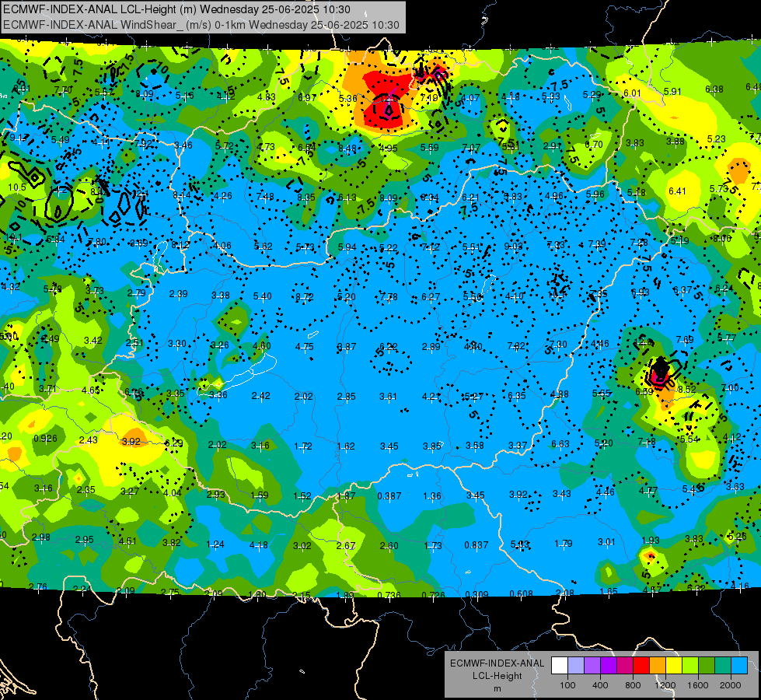Viewport: 761px width, 700px height.
Task: Click the light lavender legend swatch
Action: [x=576, y=666]
